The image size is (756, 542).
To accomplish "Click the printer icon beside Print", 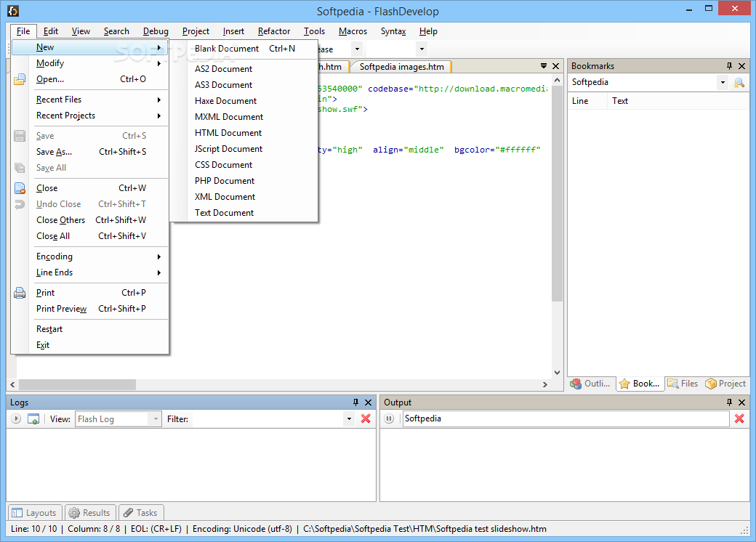I will pos(20,293).
